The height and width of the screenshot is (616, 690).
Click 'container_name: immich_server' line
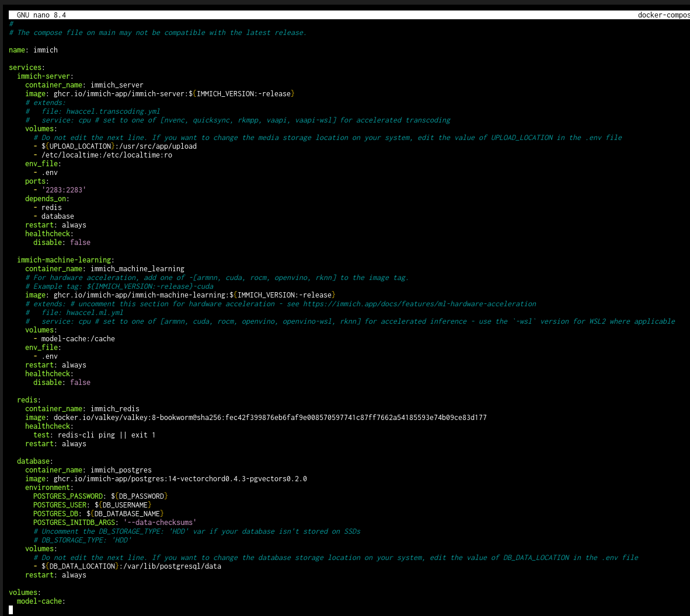pos(84,85)
